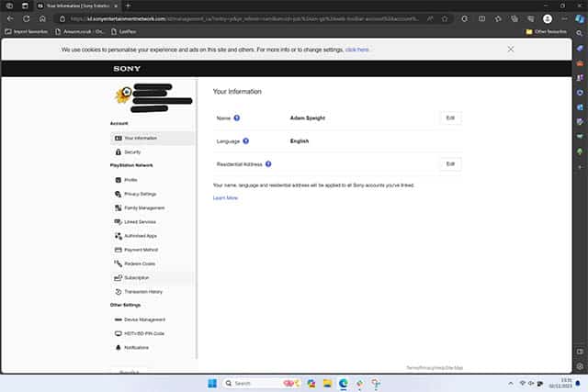Open the Transaction History page

(x=142, y=291)
